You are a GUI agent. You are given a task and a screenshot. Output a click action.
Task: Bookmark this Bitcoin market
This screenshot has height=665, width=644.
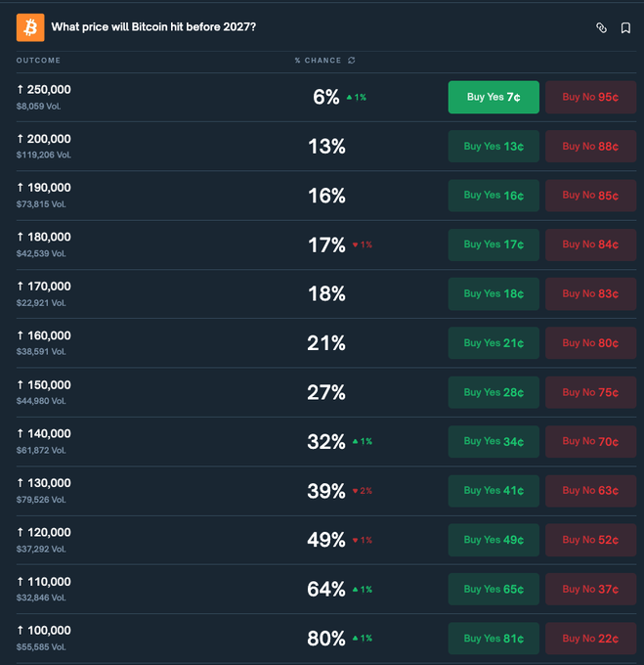click(625, 28)
